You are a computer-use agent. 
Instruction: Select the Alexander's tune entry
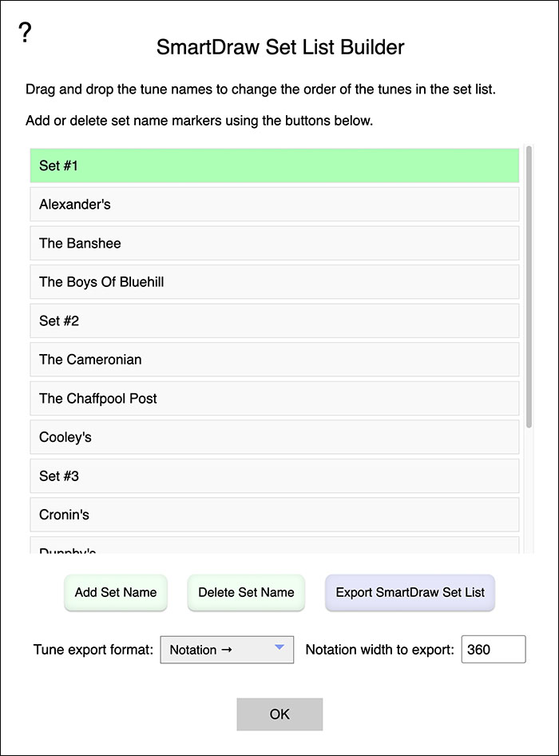click(x=275, y=205)
